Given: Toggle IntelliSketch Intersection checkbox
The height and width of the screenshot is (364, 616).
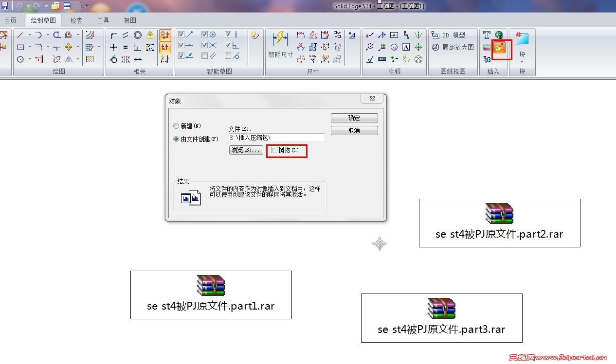Looking at the screenshot, I should tap(205, 45).
